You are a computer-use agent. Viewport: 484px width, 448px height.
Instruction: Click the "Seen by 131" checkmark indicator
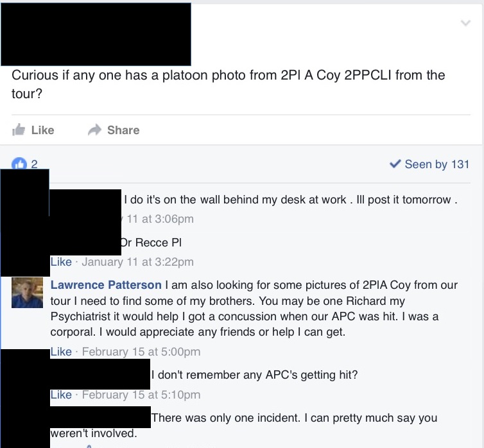pyautogui.click(x=429, y=164)
